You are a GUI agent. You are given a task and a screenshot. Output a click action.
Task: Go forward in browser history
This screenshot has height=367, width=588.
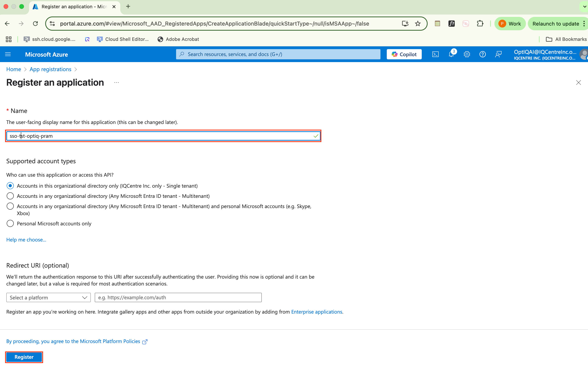click(x=21, y=24)
